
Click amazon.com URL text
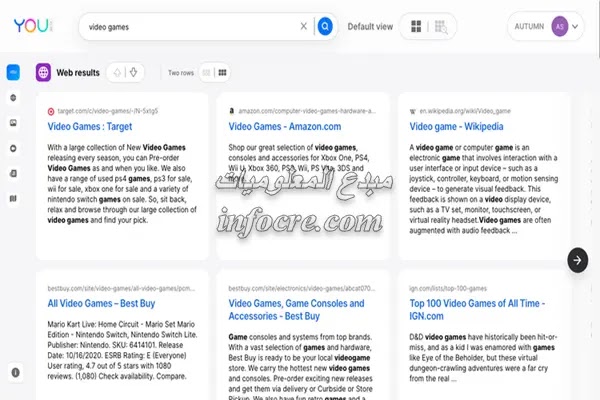(x=307, y=111)
